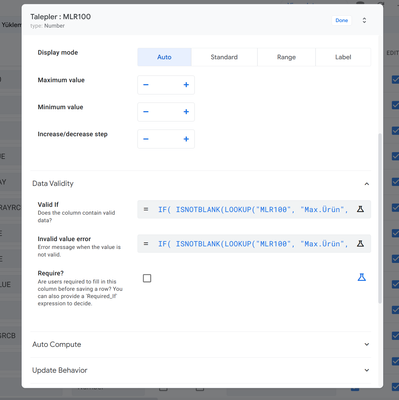399x400 pixels.
Task: Decrease the Maximum value
Action: [146, 85]
